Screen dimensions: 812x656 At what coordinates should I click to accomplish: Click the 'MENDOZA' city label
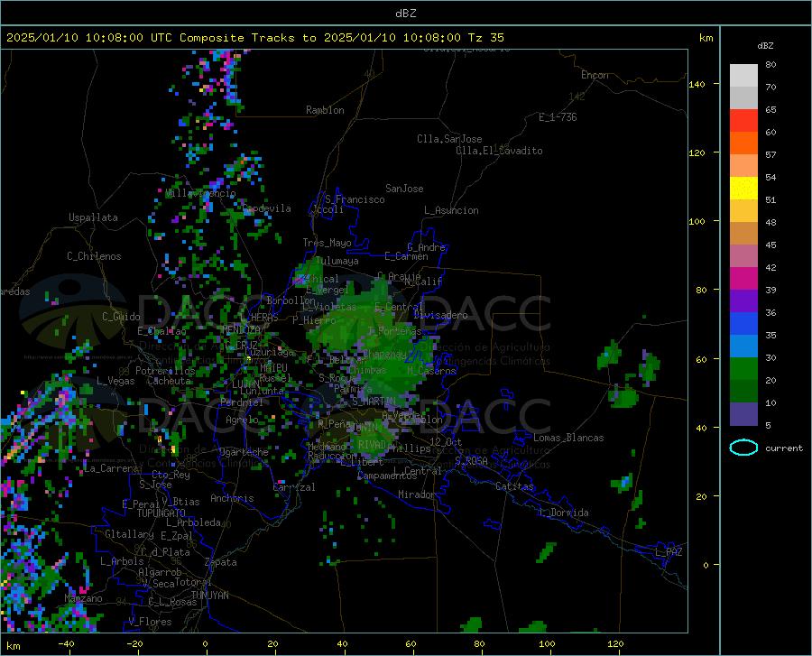(241, 329)
